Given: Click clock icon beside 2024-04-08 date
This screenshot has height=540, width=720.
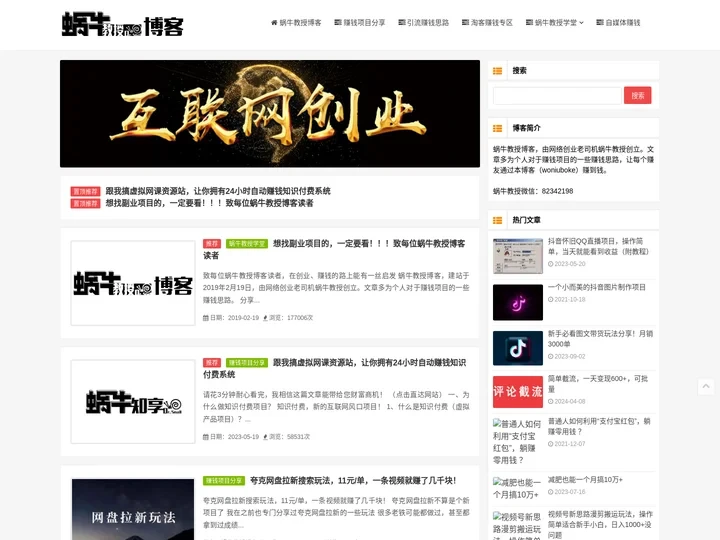Looking at the screenshot, I should [551, 402].
